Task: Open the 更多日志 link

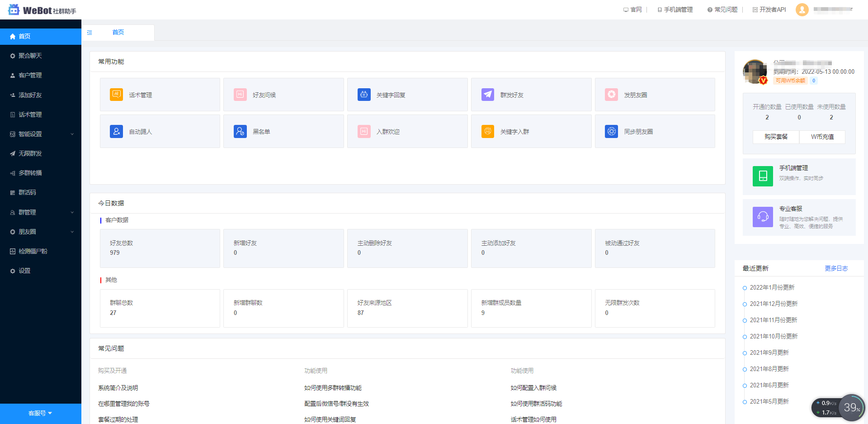Action: pyautogui.click(x=836, y=268)
